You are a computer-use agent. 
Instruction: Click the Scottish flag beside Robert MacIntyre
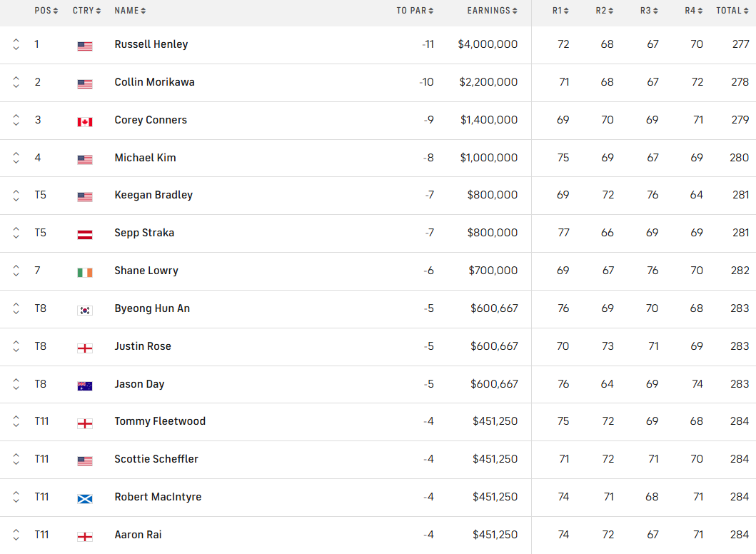[x=85, y=498]
